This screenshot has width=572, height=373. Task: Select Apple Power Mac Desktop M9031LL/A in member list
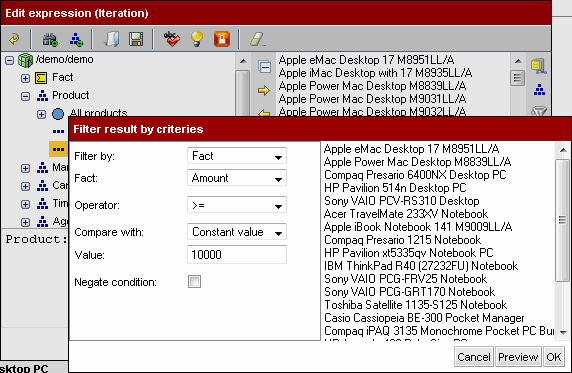click(x=372, y=99)
